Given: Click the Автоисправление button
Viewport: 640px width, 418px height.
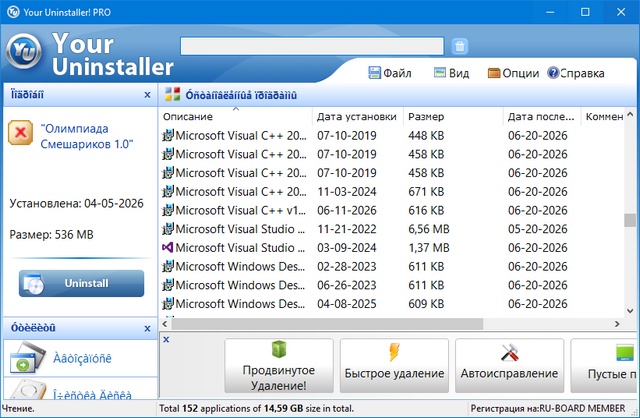Looking at the screenshot, I should point(509,366).
